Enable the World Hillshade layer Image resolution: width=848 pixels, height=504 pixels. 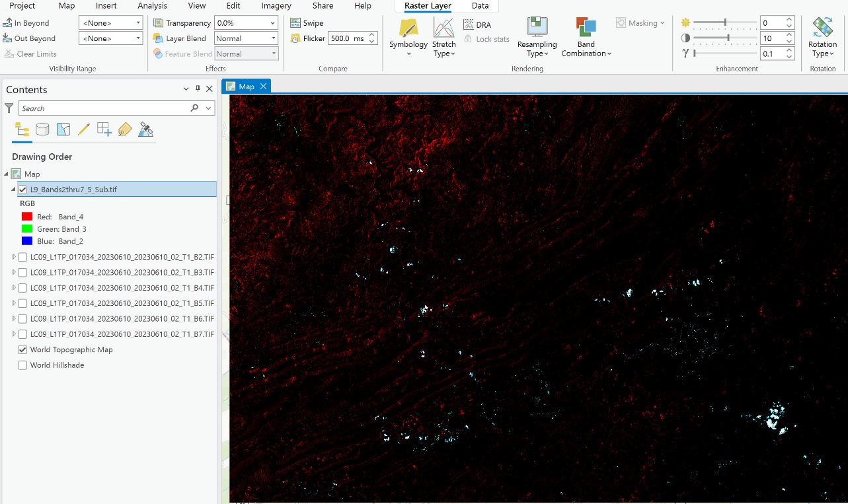point(22,365)
